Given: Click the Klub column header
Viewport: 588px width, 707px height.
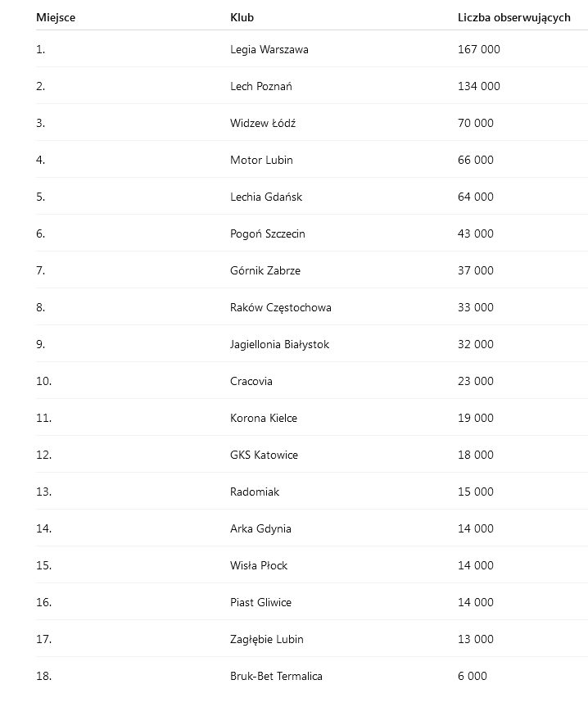Looking at the screenshot, I should [x=242, y=17].
